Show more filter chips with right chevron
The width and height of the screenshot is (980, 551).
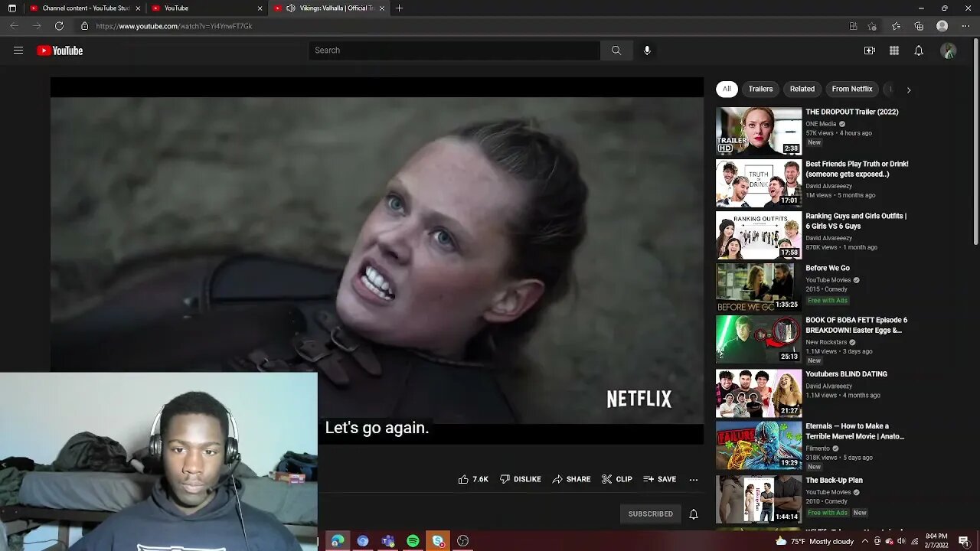pyautogui.click(x=909, y=90)
